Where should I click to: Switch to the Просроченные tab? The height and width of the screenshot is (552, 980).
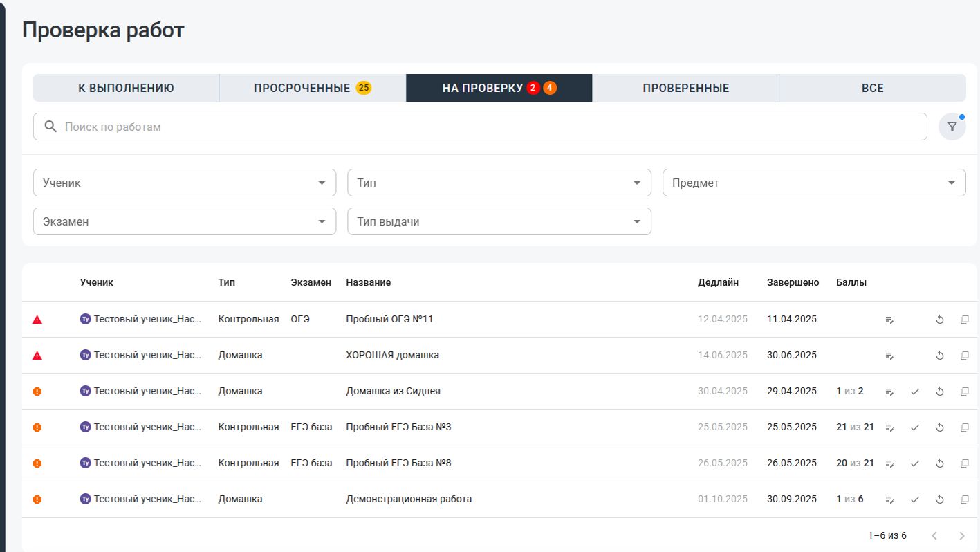312,89
